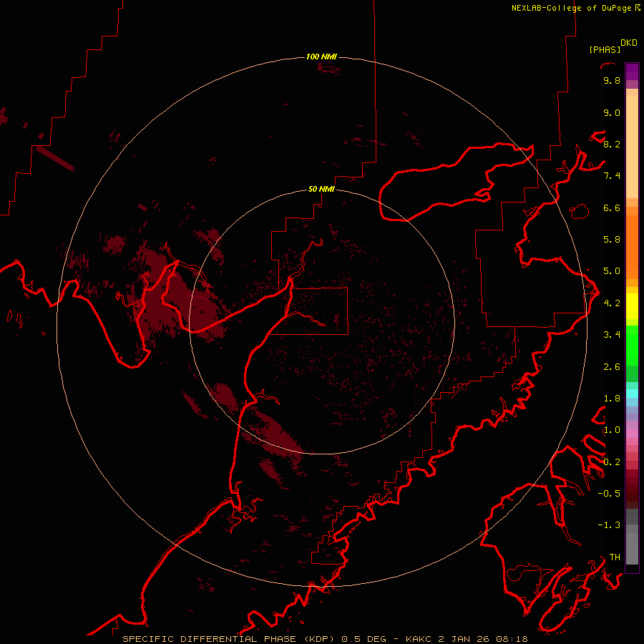Viewport: 644px width, 644px height.
Task: Pick the cyan band on the color scale
Action: click(x=632, y=394)
